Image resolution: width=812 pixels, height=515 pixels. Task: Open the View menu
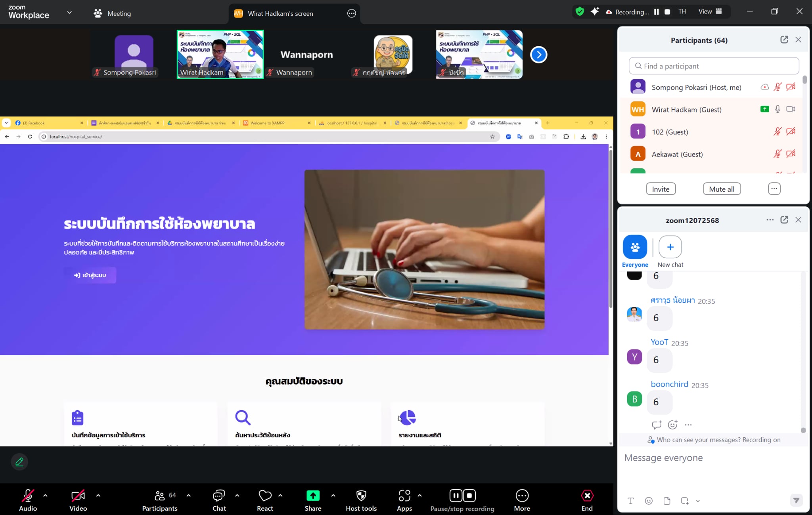tap(710, 11)
